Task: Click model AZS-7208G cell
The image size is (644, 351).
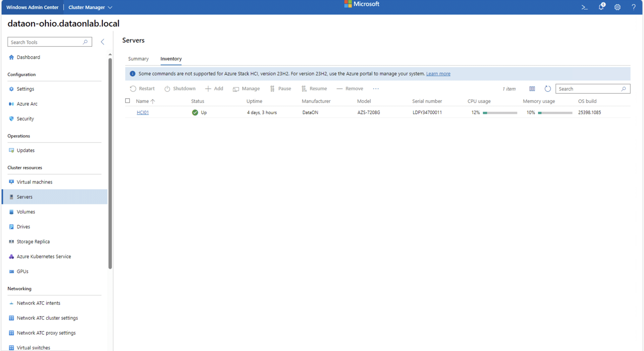Action: coord(369,113)
